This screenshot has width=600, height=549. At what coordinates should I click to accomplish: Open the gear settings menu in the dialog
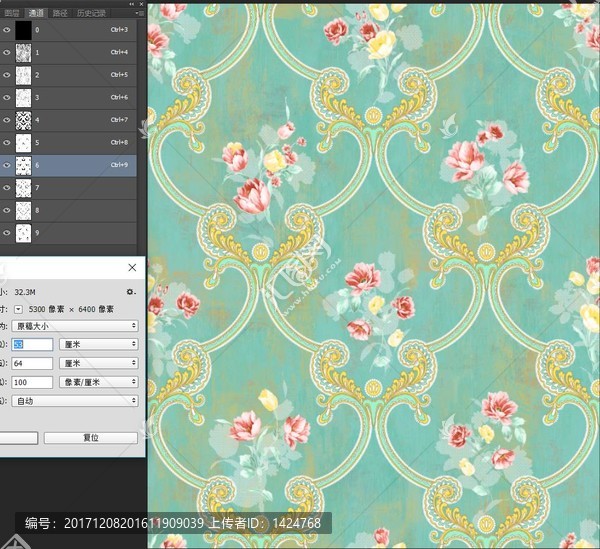tap(131, 292)
